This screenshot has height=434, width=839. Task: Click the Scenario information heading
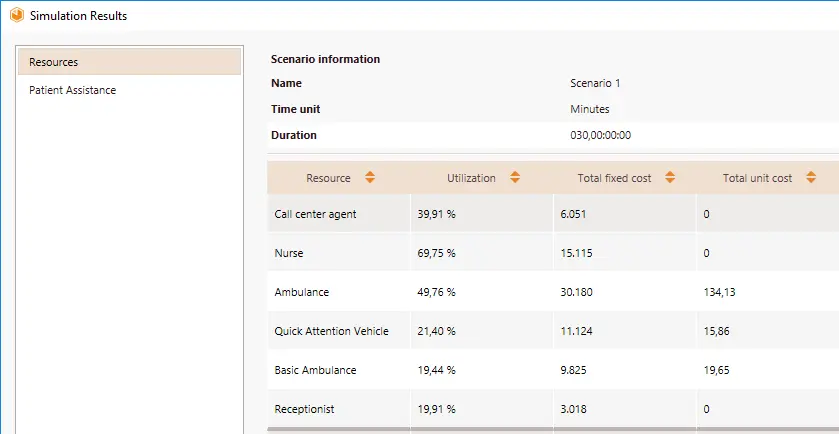[x=325, y=59]
